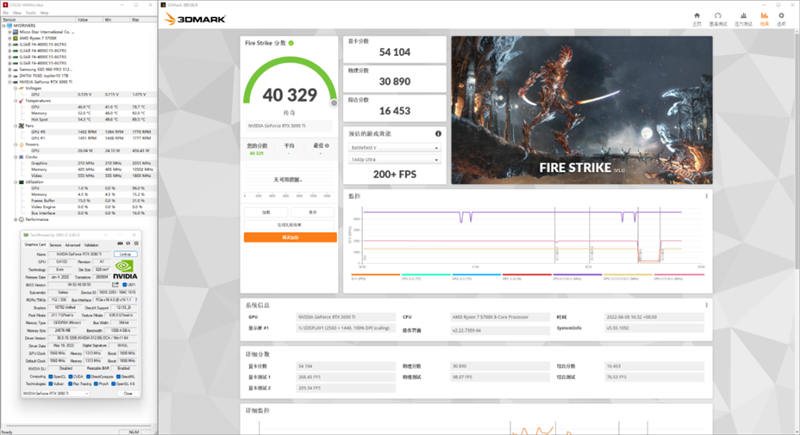
Task: Open the 3DMark Home icon
Action: tap(697, 16)
